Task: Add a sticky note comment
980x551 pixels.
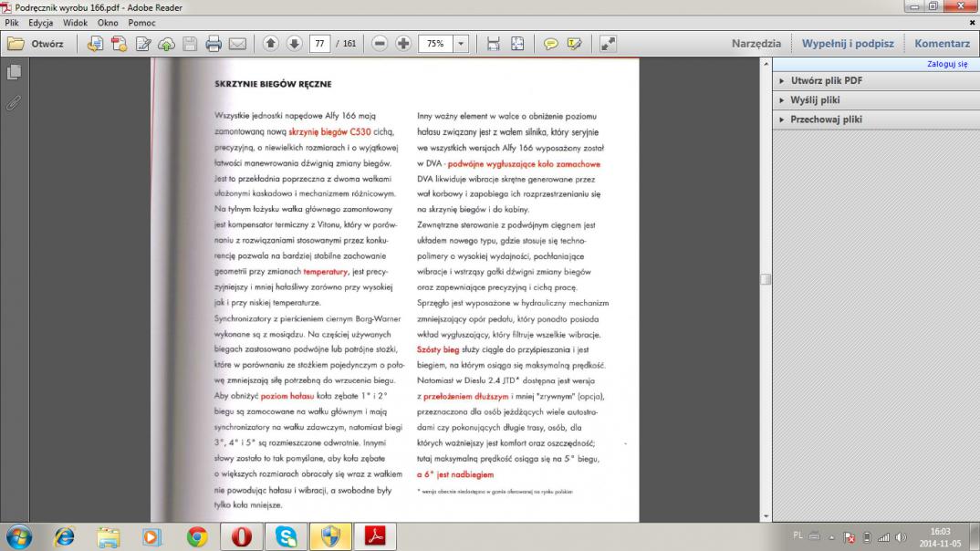Action: click(551, 44)
